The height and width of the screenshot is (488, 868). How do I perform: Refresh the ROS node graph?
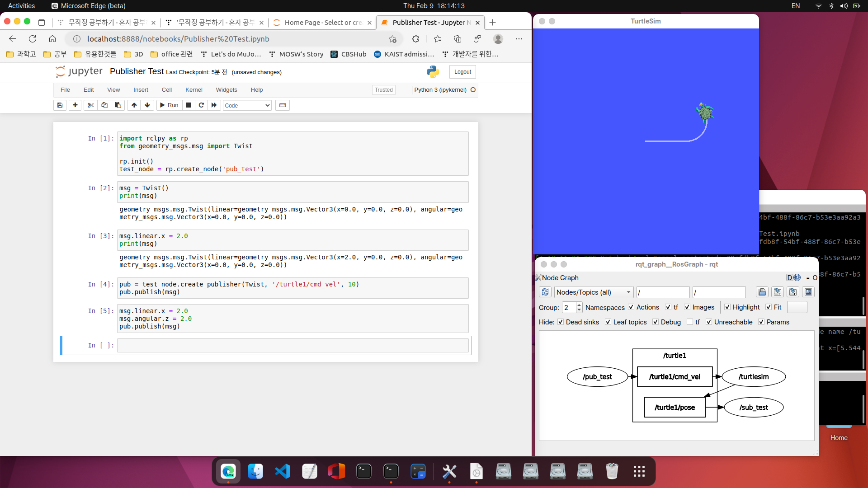coord(545,292)
